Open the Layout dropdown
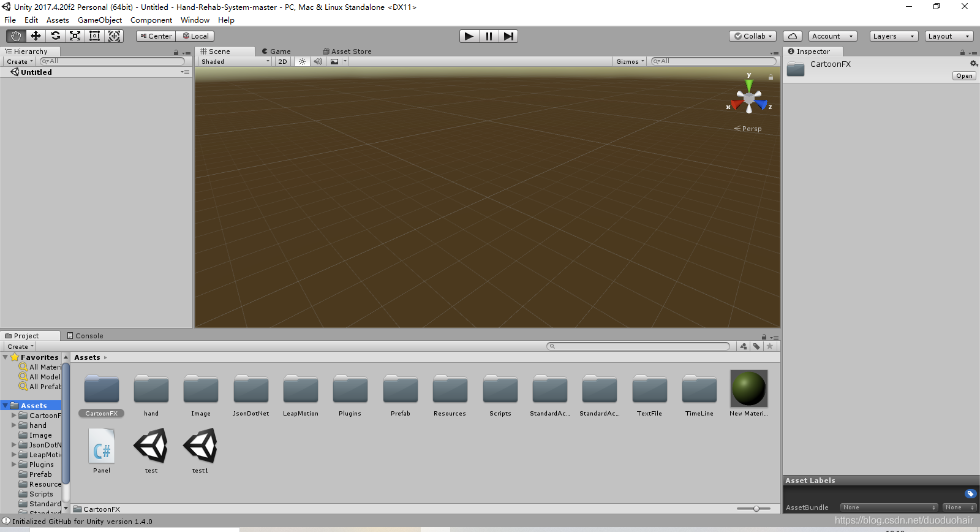This screenshot has width=980, height=532. click(949, 36)
